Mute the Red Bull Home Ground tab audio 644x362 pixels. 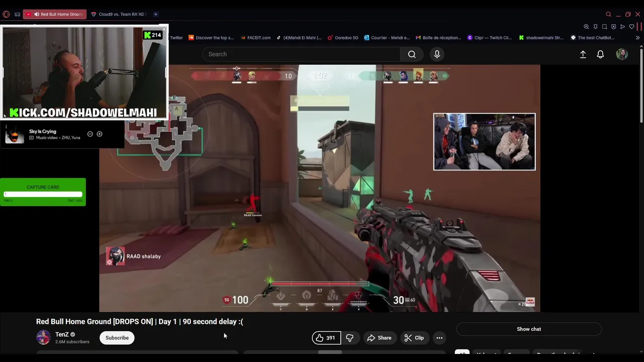pyautogui.click(x=36, y=14)
